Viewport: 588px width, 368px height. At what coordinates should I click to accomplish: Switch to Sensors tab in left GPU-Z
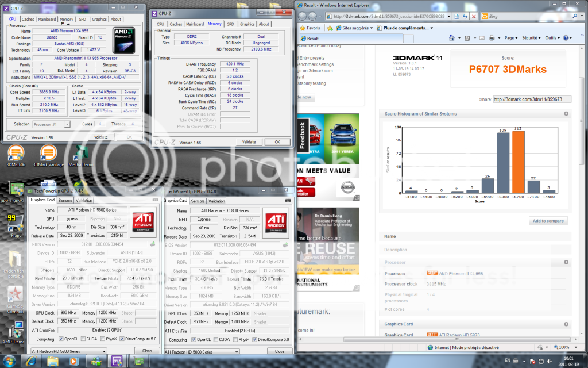coord(65,201)
